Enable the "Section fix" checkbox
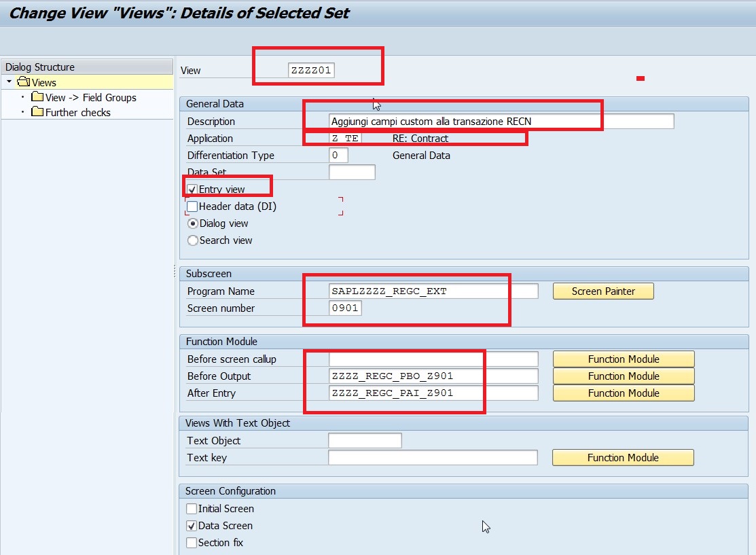The image size is (756, 555). tap(191, 542)
